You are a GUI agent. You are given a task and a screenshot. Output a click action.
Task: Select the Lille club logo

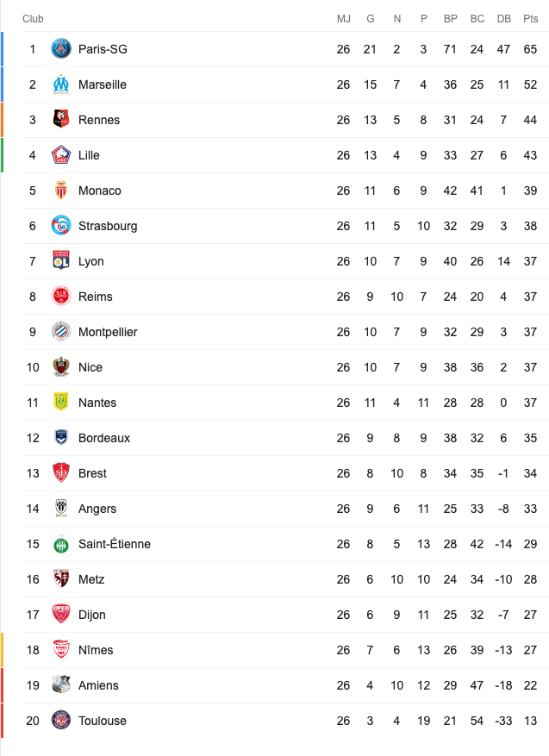[x=60, y=155]
